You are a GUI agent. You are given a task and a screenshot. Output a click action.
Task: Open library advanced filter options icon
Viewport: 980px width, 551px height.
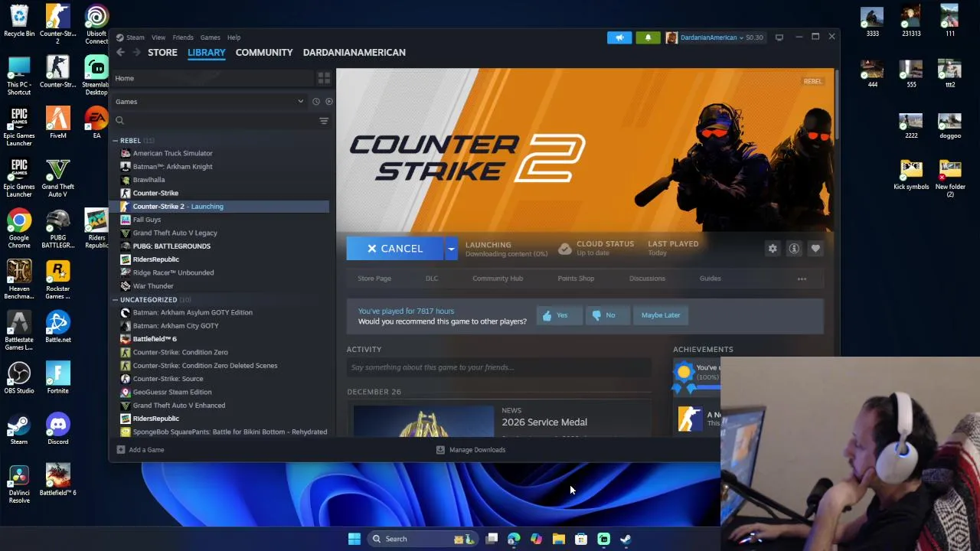[x=324, y=121]
